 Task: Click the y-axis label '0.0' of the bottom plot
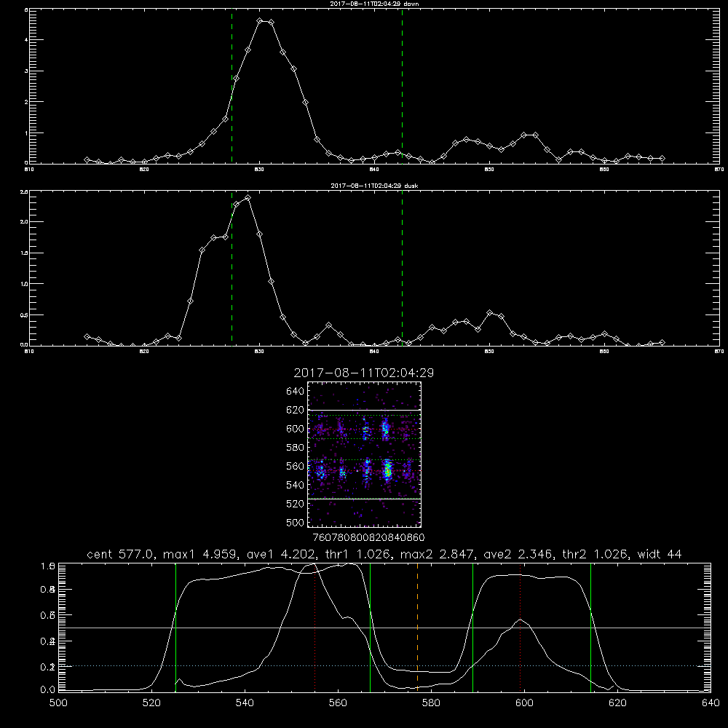click(48, 690)
